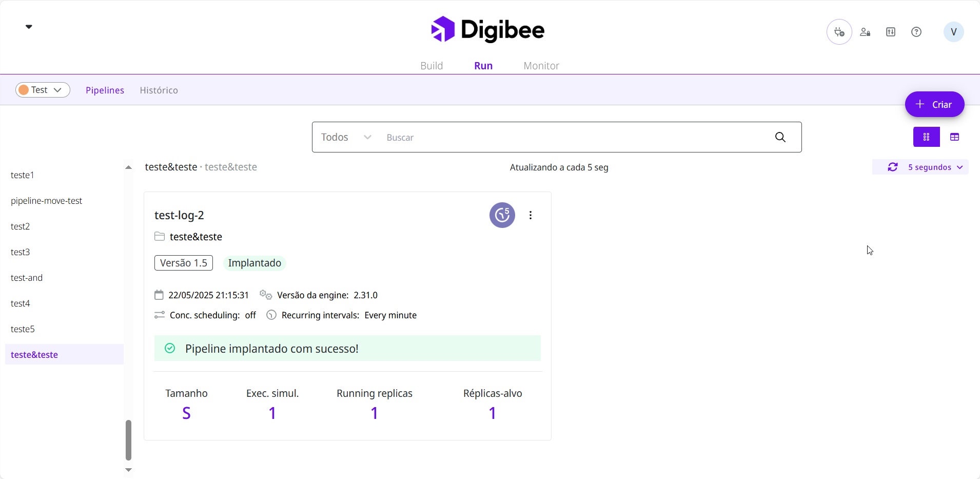Click the green success check icon
Image resolution: width=980 pixels, height=479 pixels.
coord(170,349)
